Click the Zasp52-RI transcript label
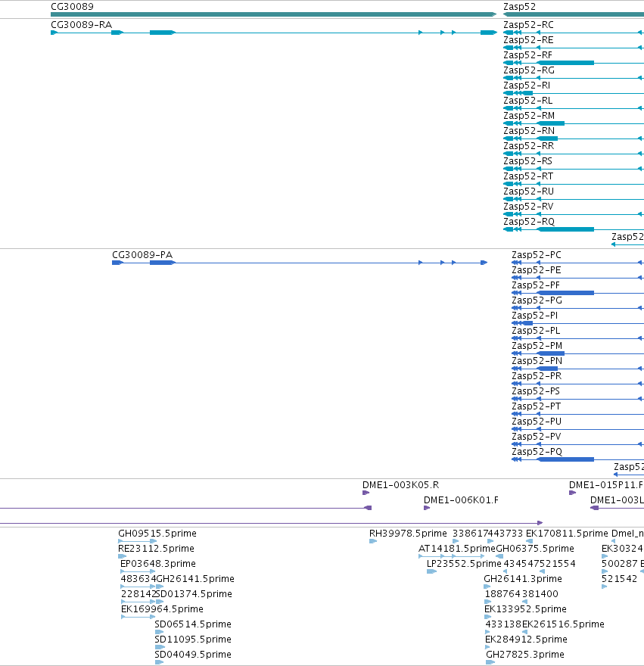Image resolution: width=644 pixels, height=666 pixels. pyautogui.click(x=527, y=86)
